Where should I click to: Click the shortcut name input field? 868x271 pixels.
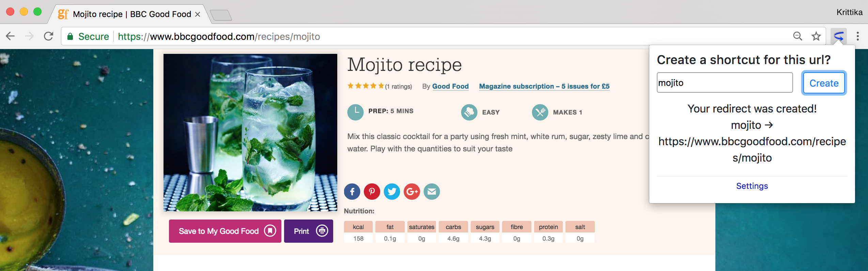pyautogui.click(x=724, y=83)
